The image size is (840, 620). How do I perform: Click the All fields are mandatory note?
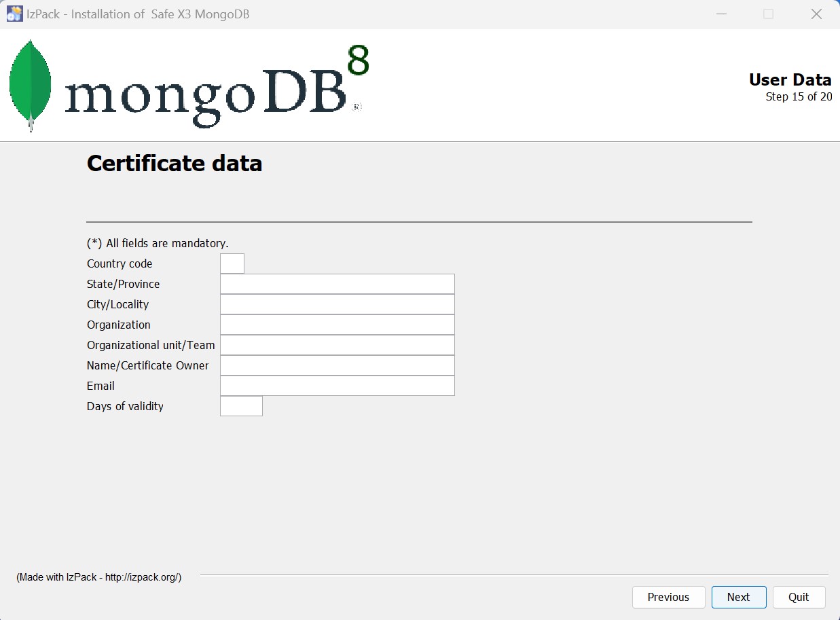[158, 243]
